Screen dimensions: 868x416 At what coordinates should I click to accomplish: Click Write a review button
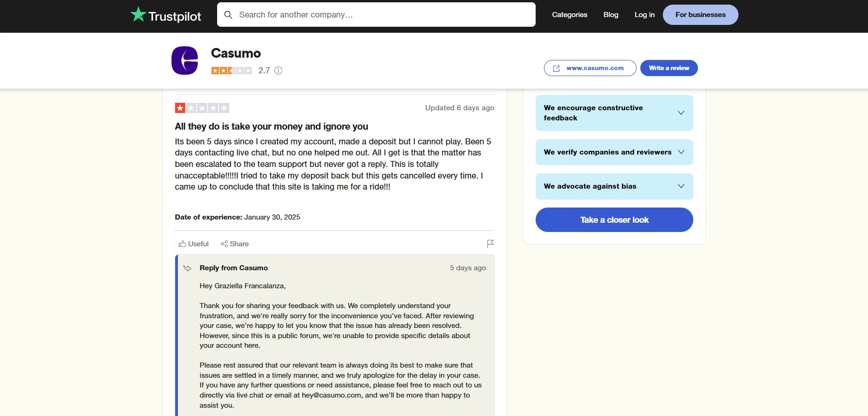[669, 68]
